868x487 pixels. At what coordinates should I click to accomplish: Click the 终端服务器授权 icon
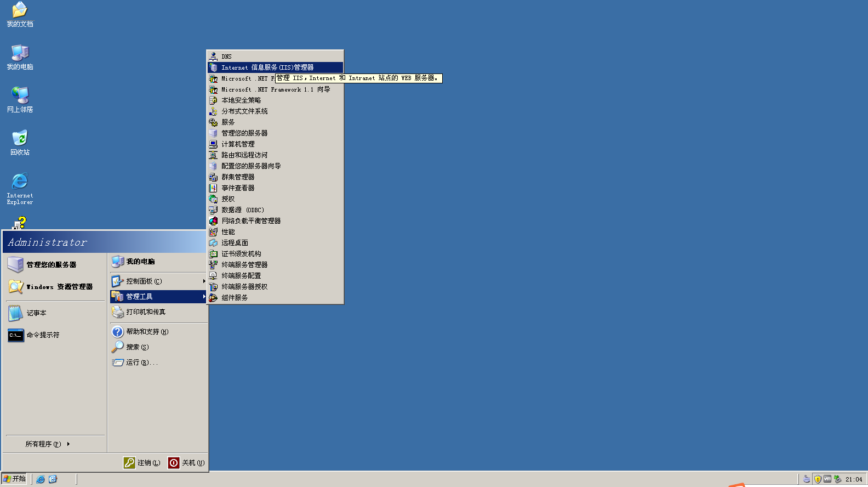click(213, 287)
